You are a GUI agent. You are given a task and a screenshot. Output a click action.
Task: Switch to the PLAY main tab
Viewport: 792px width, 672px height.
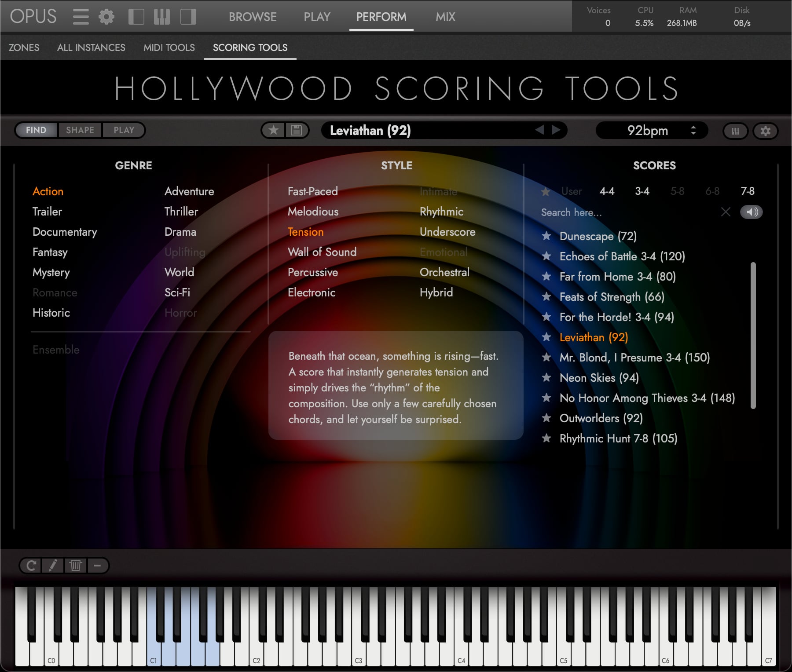(317, 17)
